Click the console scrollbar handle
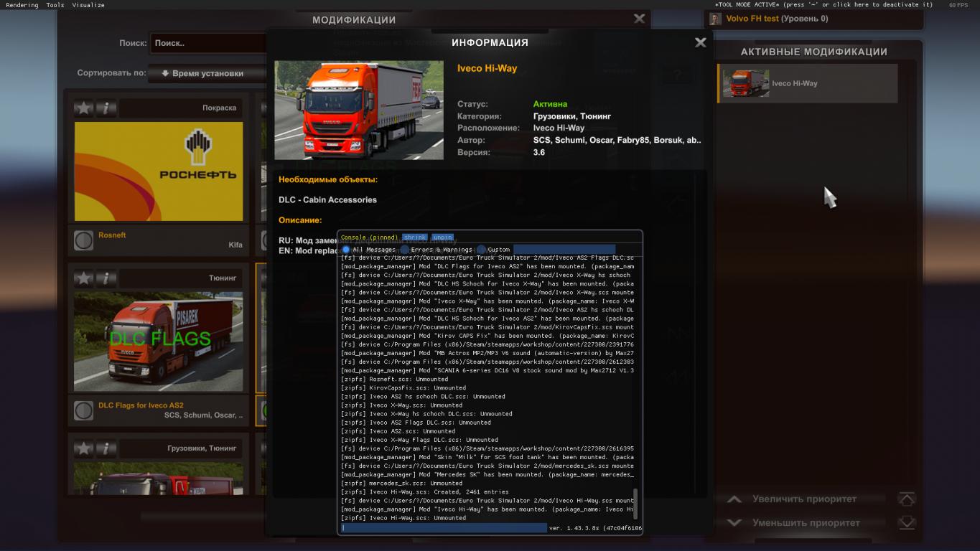 [x=635, y=504]
